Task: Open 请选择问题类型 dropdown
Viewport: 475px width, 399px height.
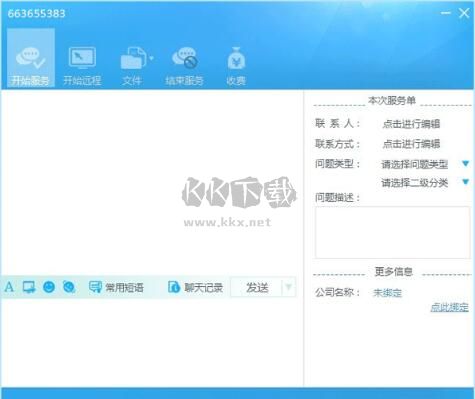Action: tap(425, 164)
